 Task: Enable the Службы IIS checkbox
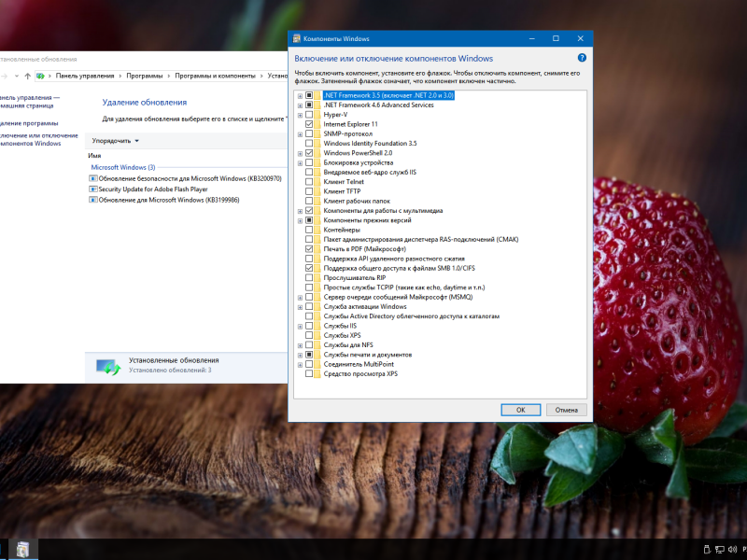309,326
